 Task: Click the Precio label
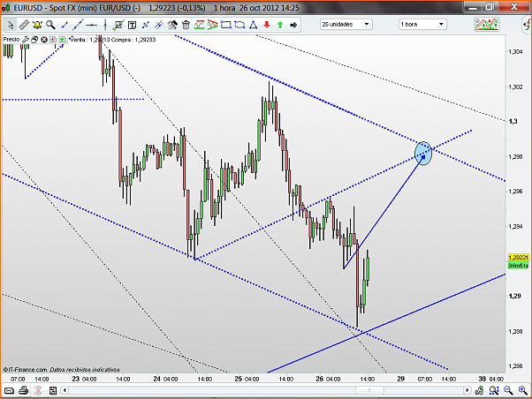coord(11,40)
